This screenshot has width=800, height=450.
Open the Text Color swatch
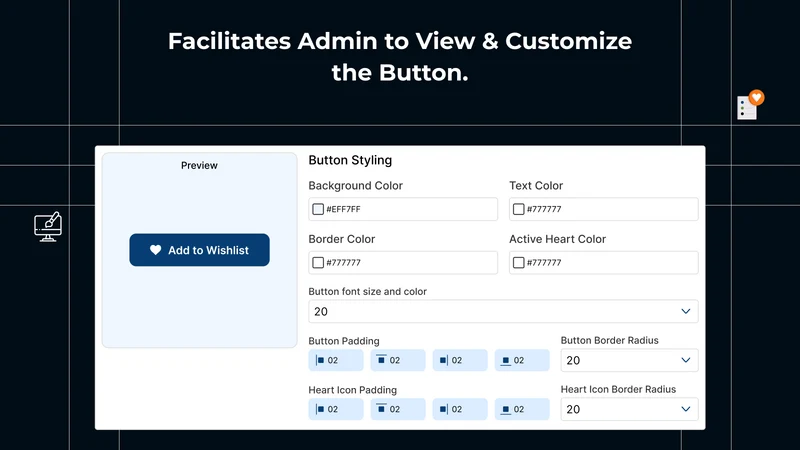(518, 209)
